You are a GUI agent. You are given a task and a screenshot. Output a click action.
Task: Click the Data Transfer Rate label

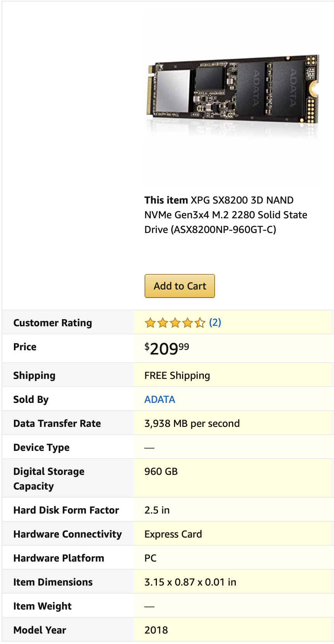coord(57,423)
